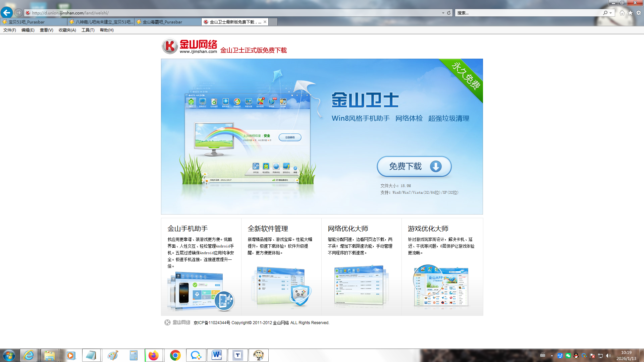Show hidden system tray icons
This screenshot has width=644, height=362.
tap(552, 356)
